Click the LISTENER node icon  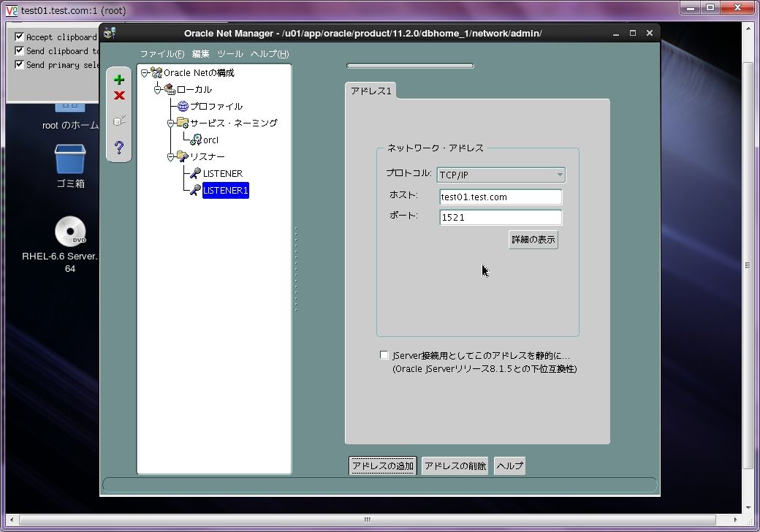195,173
